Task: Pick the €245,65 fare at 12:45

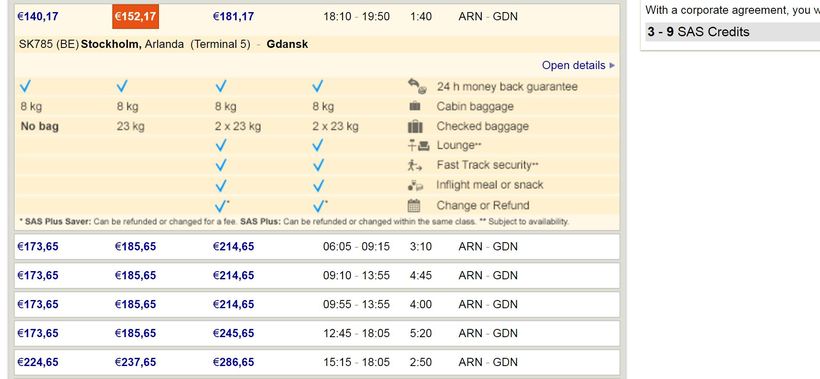Action: pyautogui.click(x=233, y=334)
